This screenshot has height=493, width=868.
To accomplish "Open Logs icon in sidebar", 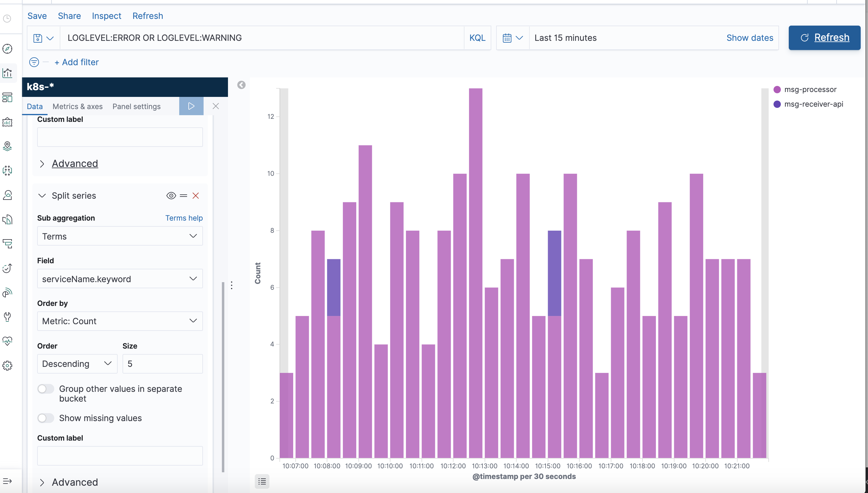I will coord(7,219).
